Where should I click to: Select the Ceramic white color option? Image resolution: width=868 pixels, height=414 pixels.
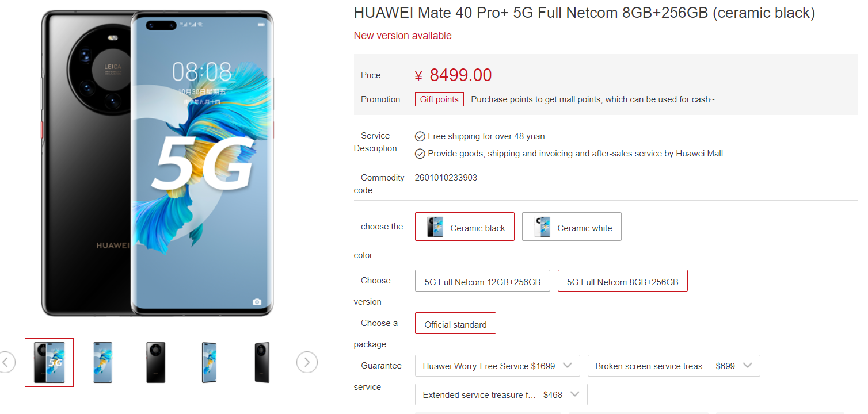pyautogui.click(x=572, y=226)
